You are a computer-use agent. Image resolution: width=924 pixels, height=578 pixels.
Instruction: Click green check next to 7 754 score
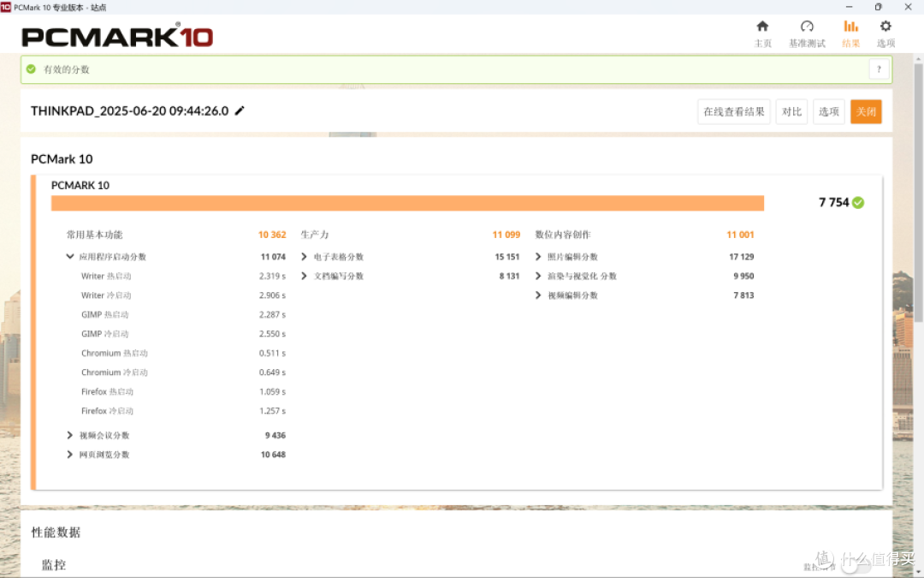[858, 203]
